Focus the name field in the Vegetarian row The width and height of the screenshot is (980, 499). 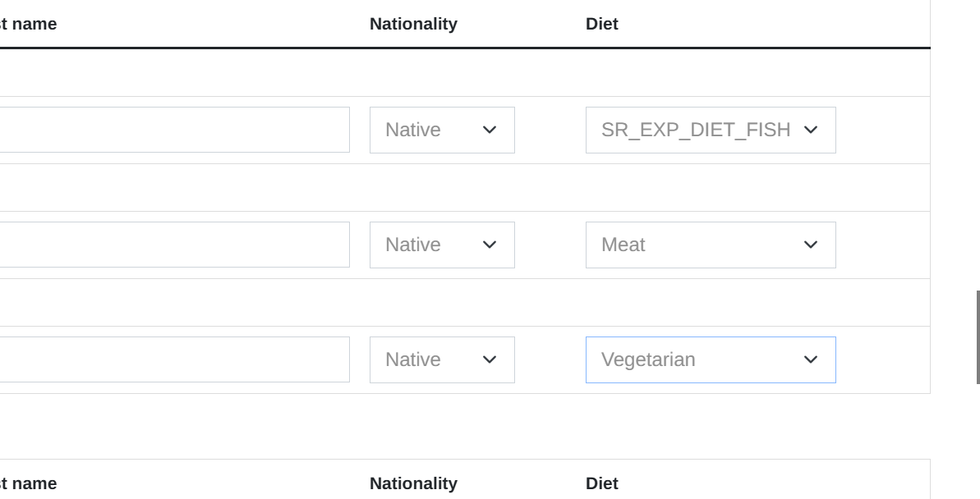174,359
